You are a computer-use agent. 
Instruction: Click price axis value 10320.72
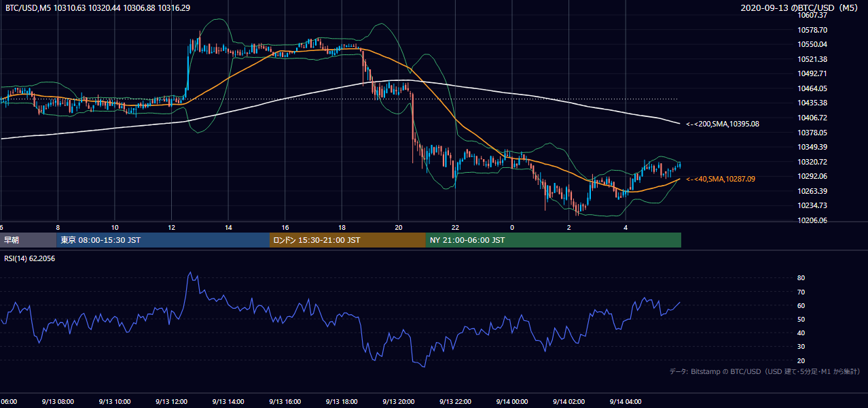[x=812, y=162]
